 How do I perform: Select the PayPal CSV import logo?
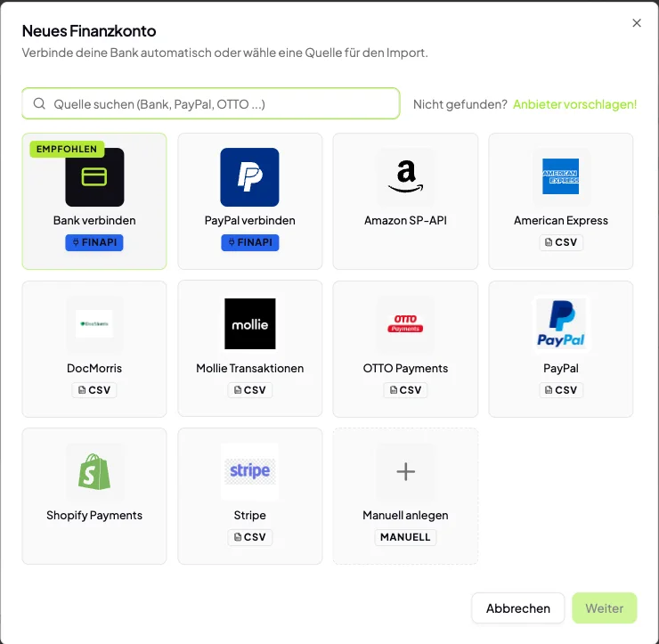561,324
